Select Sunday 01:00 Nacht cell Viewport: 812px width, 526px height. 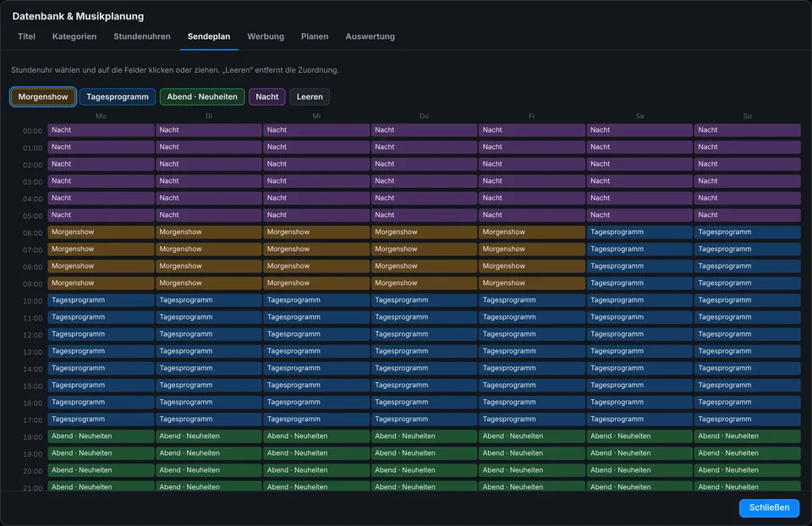click(747, 147)
